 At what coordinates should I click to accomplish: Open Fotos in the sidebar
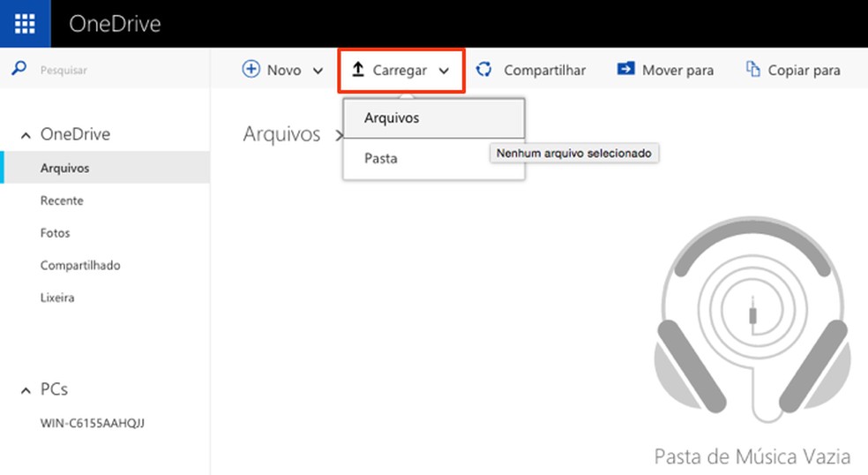pyautogui.click(x=55, y=233)
